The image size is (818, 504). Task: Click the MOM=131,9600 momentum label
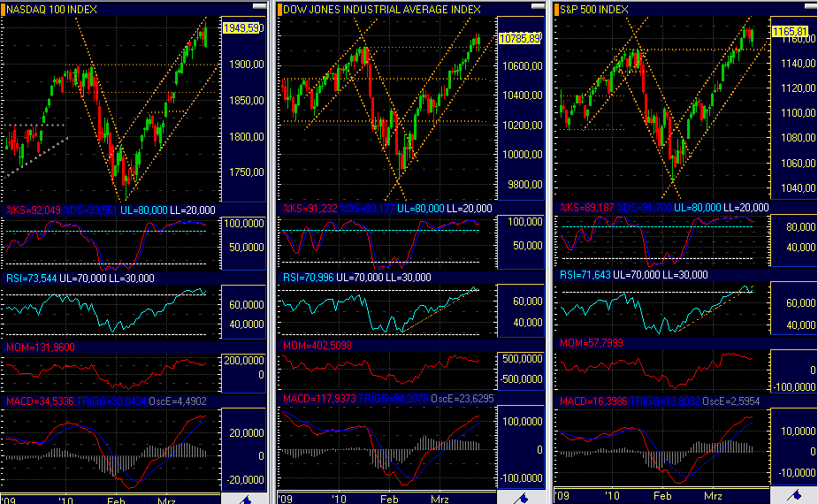pos(40,347)
